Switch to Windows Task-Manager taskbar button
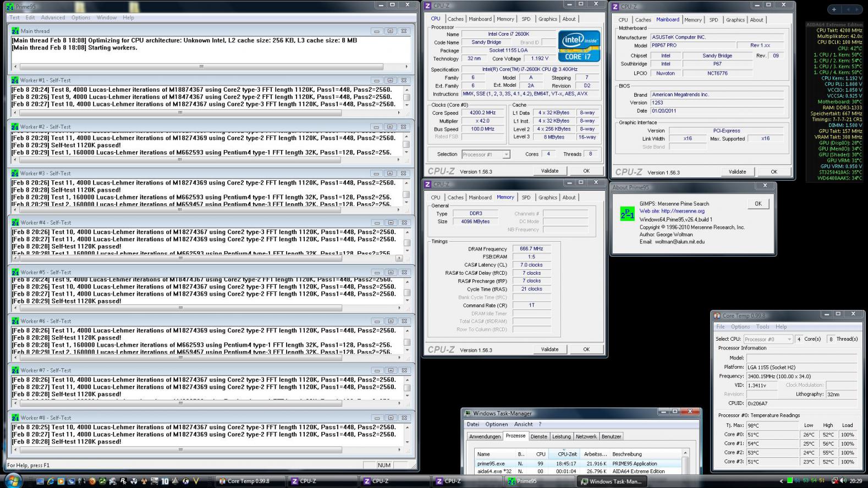The image size is (868, 488). coord(612,481)
